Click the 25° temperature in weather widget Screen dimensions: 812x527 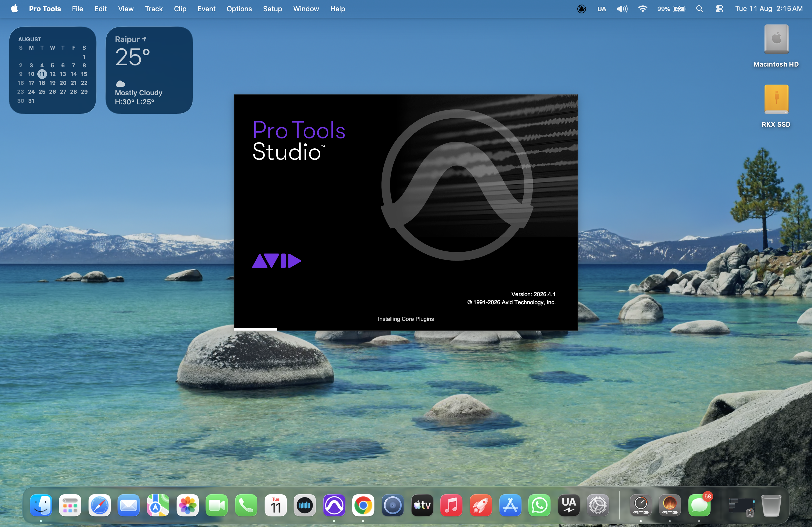(133, 57)
